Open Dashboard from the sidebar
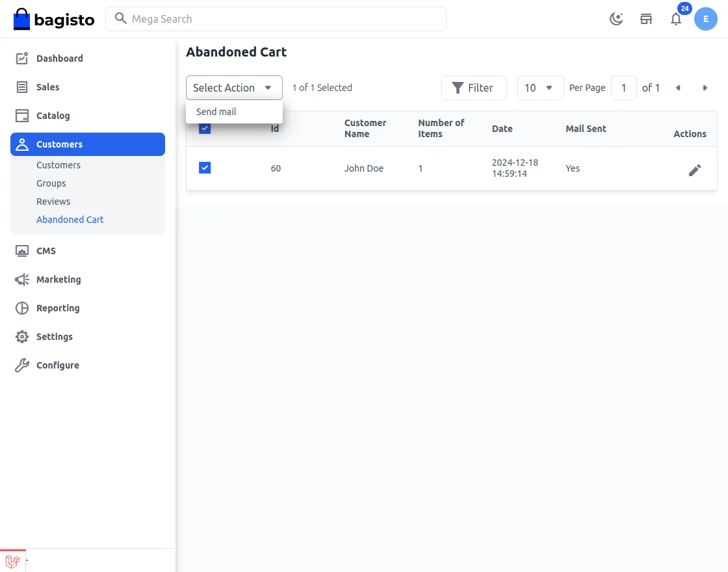 pos(59,58)
